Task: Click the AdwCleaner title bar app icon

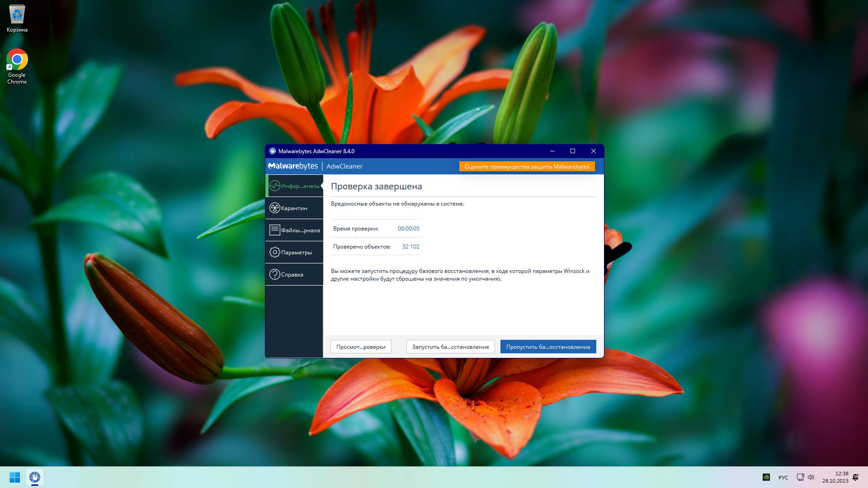Action: (273, 151)
